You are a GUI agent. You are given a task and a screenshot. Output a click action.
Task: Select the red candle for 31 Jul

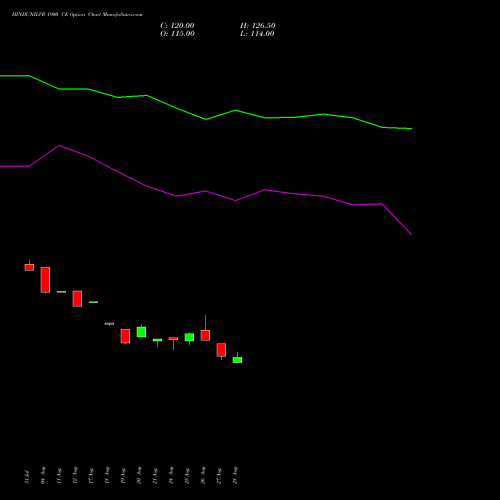[x=29, y=267]
